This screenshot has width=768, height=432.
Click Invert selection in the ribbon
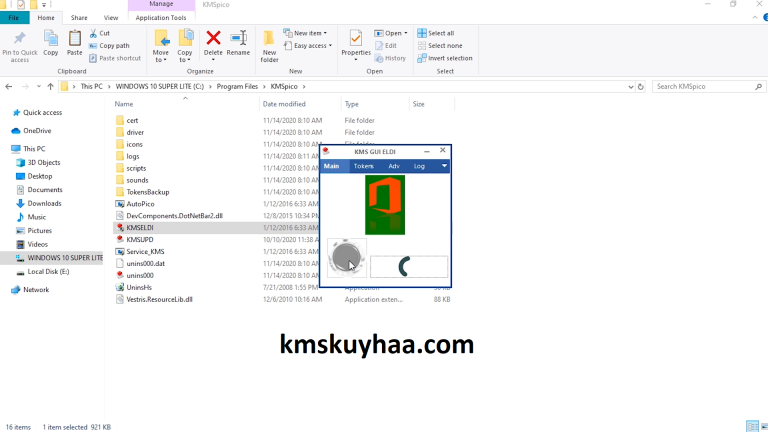(445, 58)
